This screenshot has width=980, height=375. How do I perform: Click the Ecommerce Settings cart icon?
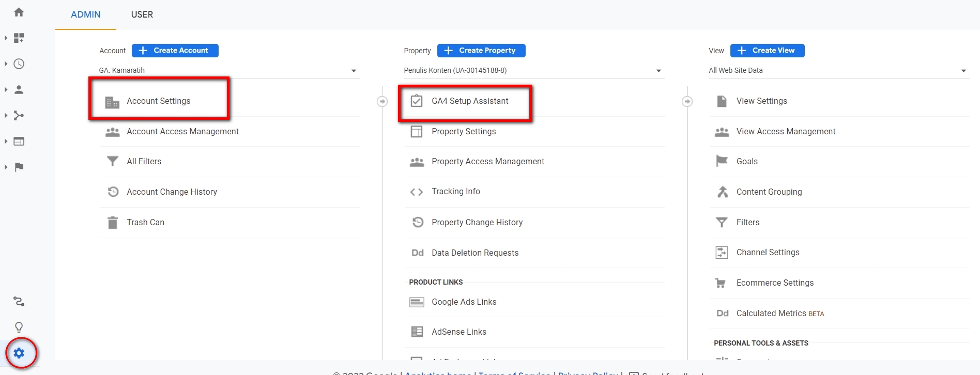pos(720,283)
